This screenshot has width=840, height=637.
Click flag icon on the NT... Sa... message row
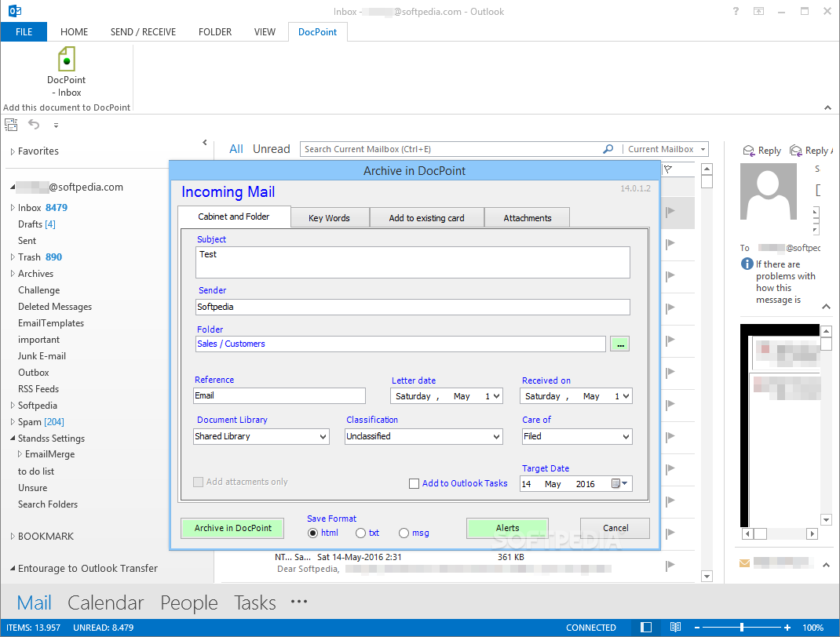pos(670,566)
